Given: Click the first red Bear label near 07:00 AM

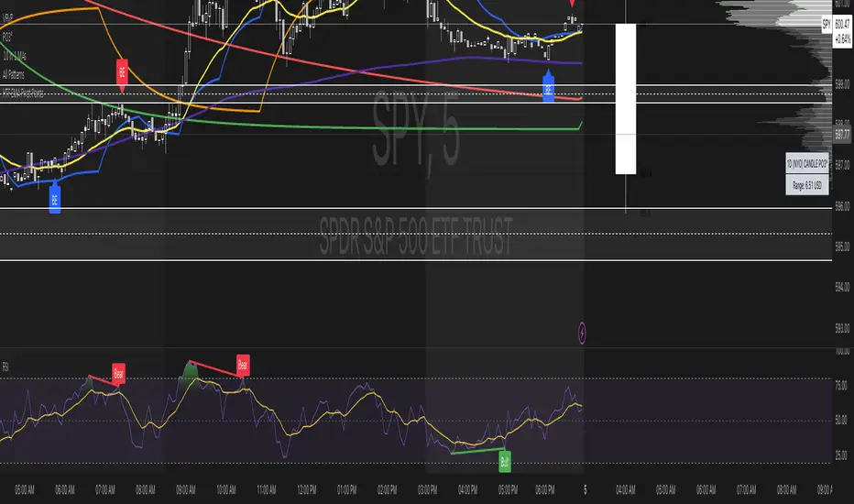Looking at the screenshot, I should click(x=118, y=374).
